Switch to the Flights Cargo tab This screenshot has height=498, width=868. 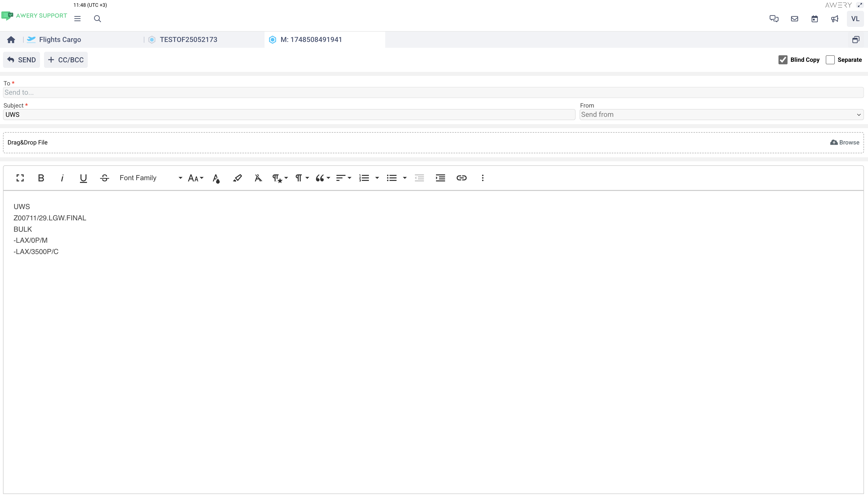[60, 40]
